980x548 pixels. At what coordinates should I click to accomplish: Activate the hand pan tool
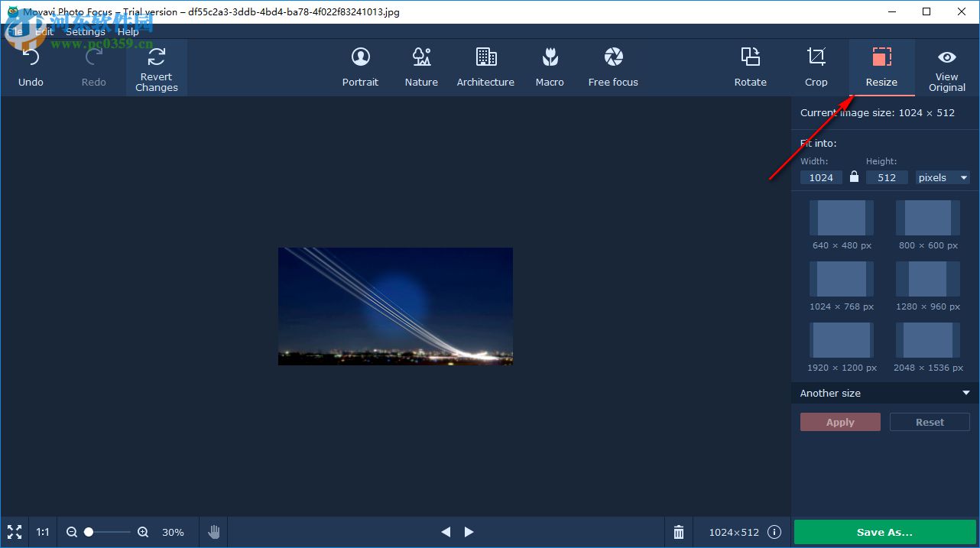coord(214,532)
